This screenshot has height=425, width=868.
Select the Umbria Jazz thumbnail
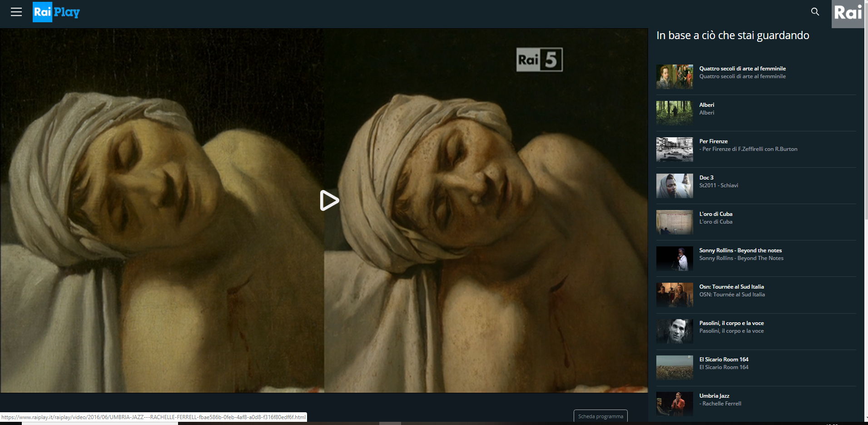[x=675, y=404]
